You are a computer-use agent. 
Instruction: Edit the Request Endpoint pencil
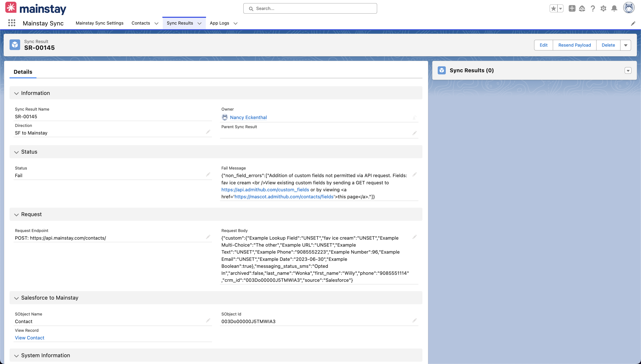click(x=208, y=237)
